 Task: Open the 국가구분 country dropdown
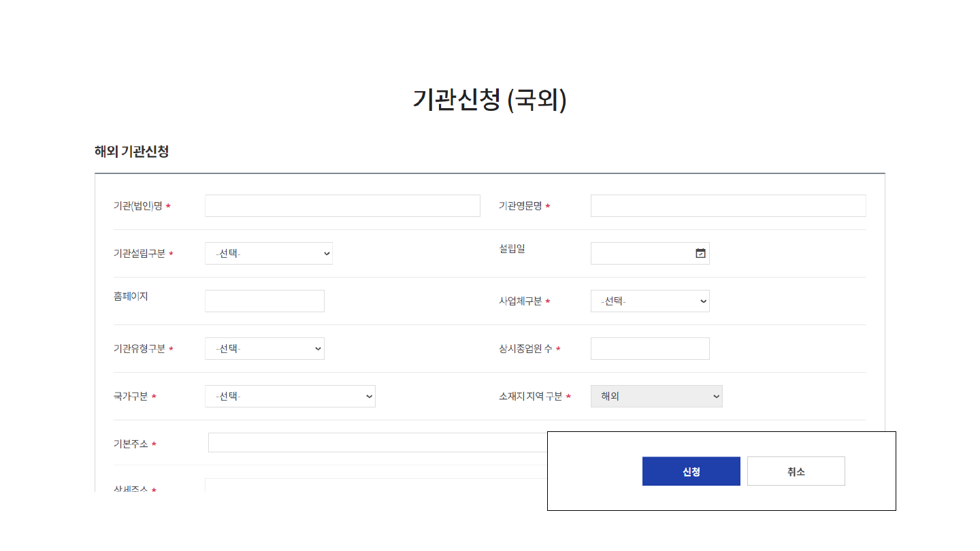click(x=290, y=397)
